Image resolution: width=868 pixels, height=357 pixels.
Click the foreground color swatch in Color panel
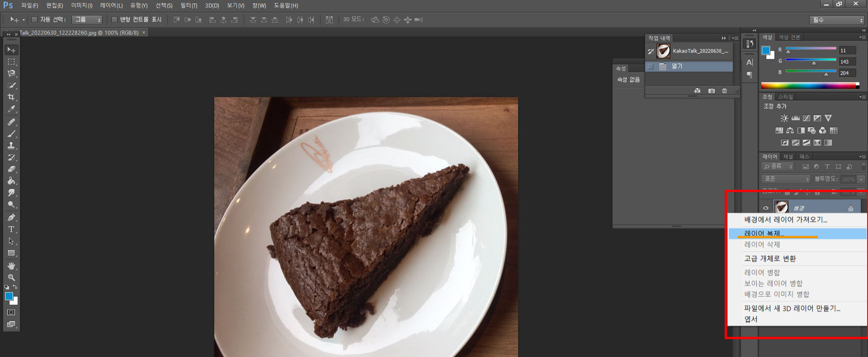pos(766,50)
